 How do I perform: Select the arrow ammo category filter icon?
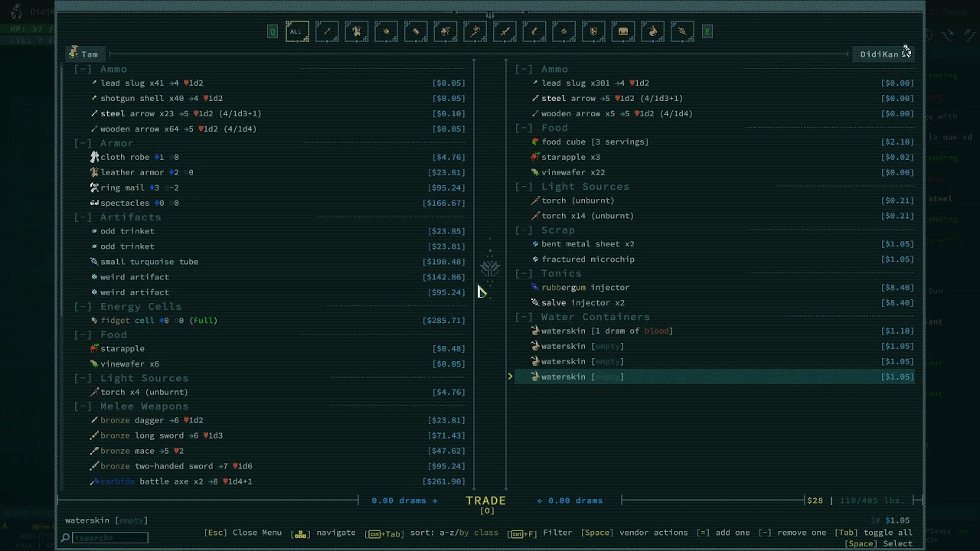tap(327, 31)
